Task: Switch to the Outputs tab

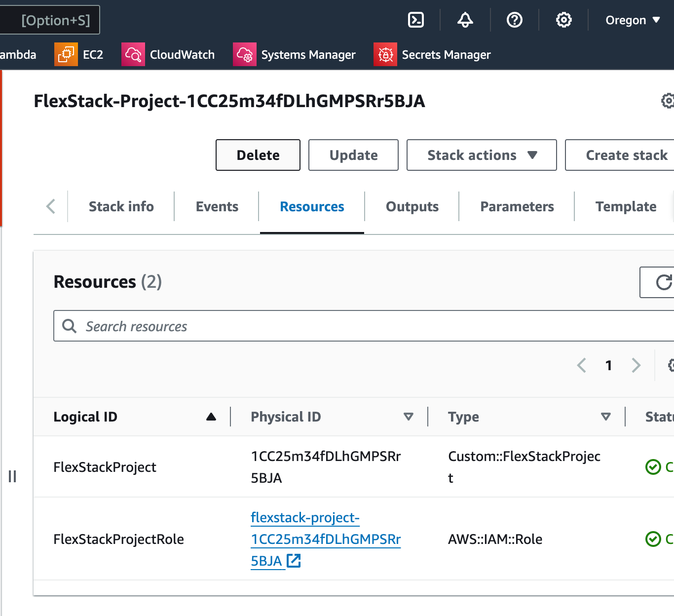Action: point(412,206)
